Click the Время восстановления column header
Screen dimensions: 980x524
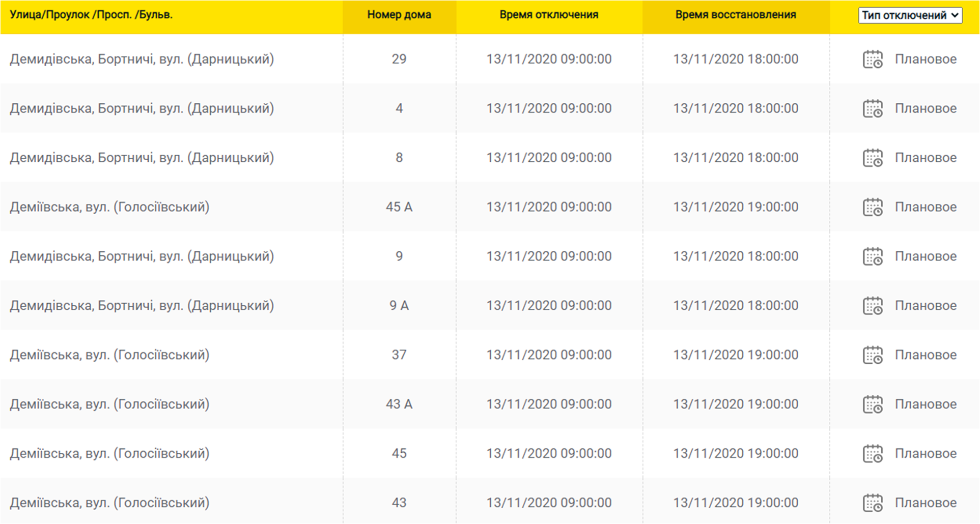[x=736, y=15]
